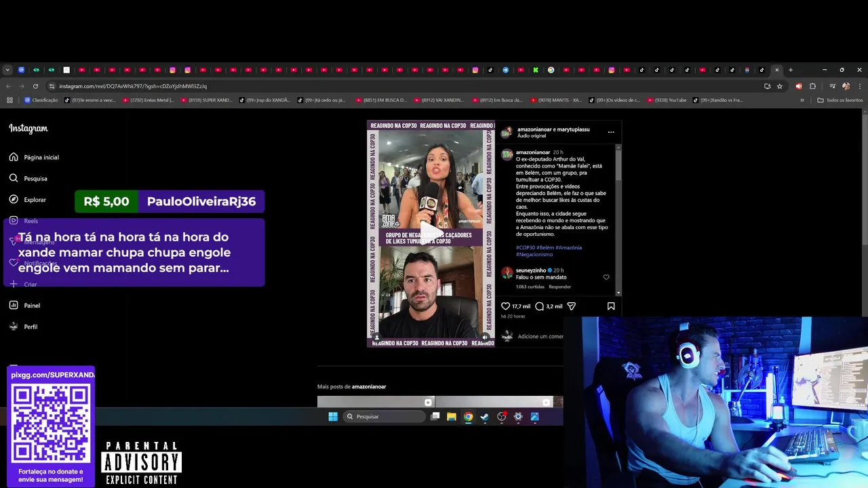
Task: Click the Criar plus icon
Action: click(14, 284)
